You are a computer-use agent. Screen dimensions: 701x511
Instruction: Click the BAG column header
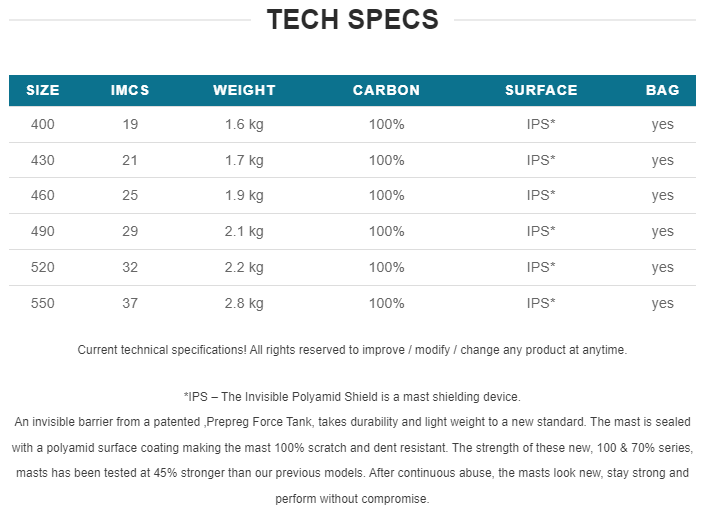click(663, 90)
